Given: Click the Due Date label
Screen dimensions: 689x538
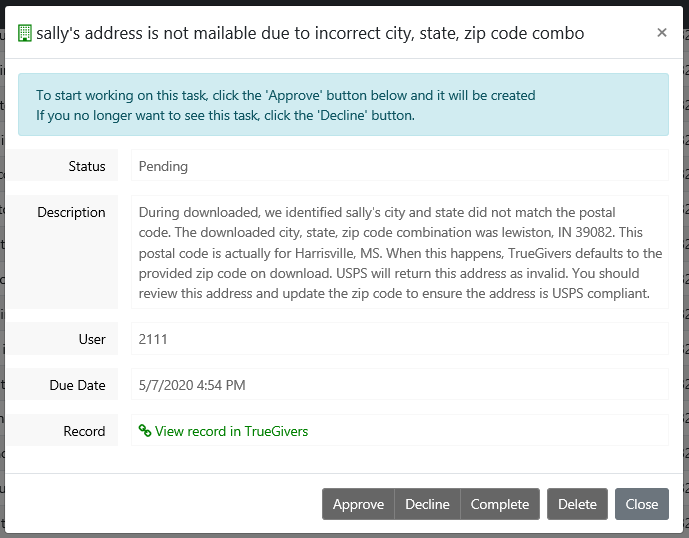Looking at the screenshot, I should 77,385.
